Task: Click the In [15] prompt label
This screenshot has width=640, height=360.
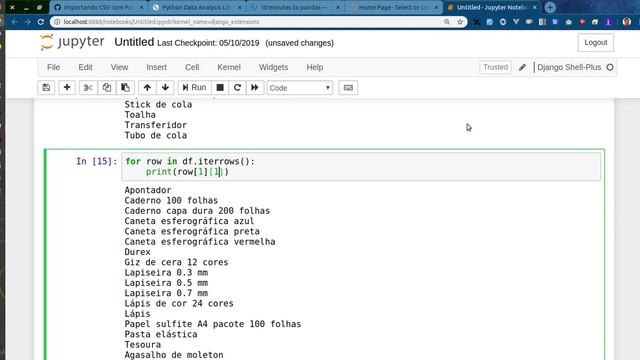Action: coord(96,161)
